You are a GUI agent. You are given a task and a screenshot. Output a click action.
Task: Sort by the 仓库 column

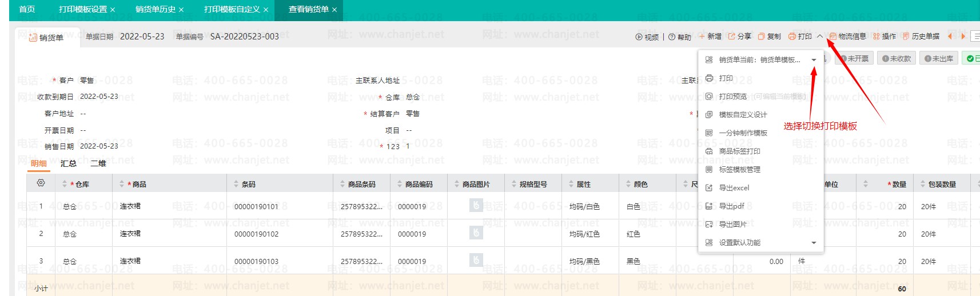point(65,184)
